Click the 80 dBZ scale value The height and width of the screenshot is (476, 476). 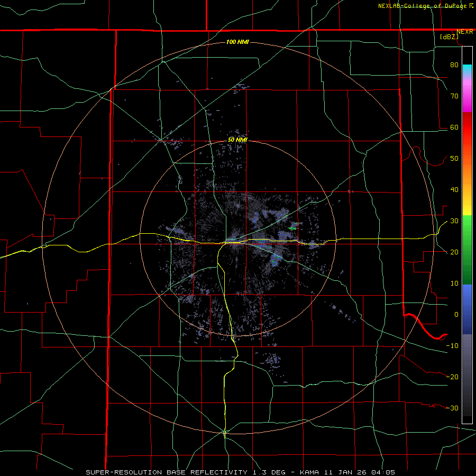click(454, 65)
